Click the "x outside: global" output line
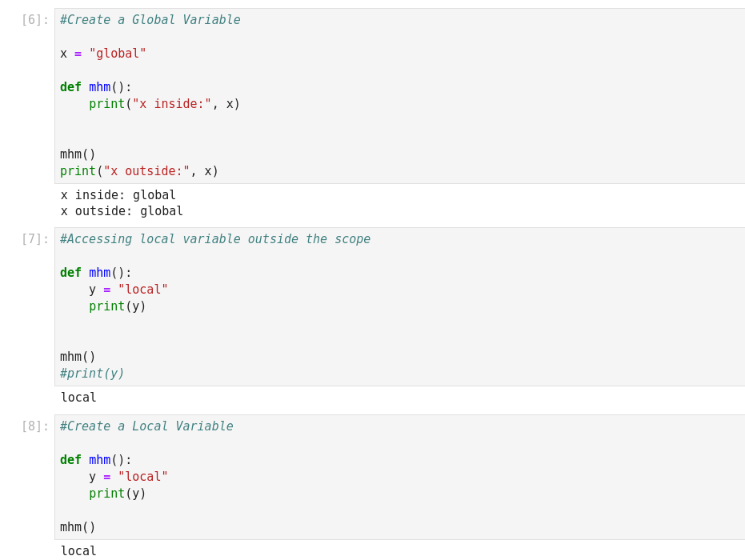The image size is (745, 560). 122,211
